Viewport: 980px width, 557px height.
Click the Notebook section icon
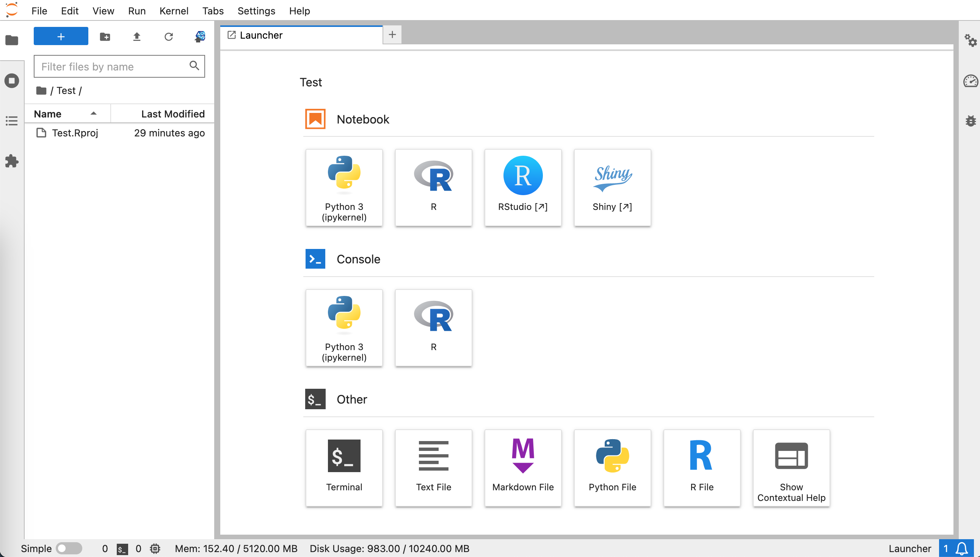tap(315, 119)
